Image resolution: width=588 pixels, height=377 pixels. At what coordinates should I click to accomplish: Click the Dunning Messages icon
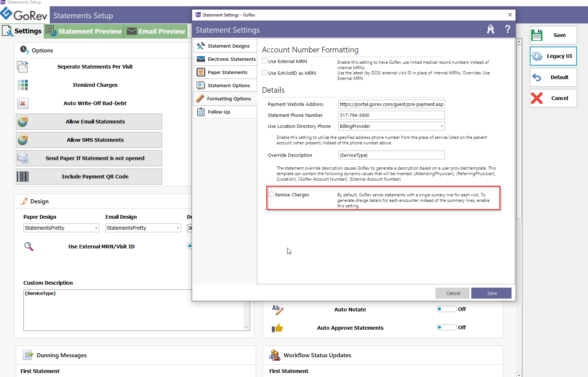28,355
